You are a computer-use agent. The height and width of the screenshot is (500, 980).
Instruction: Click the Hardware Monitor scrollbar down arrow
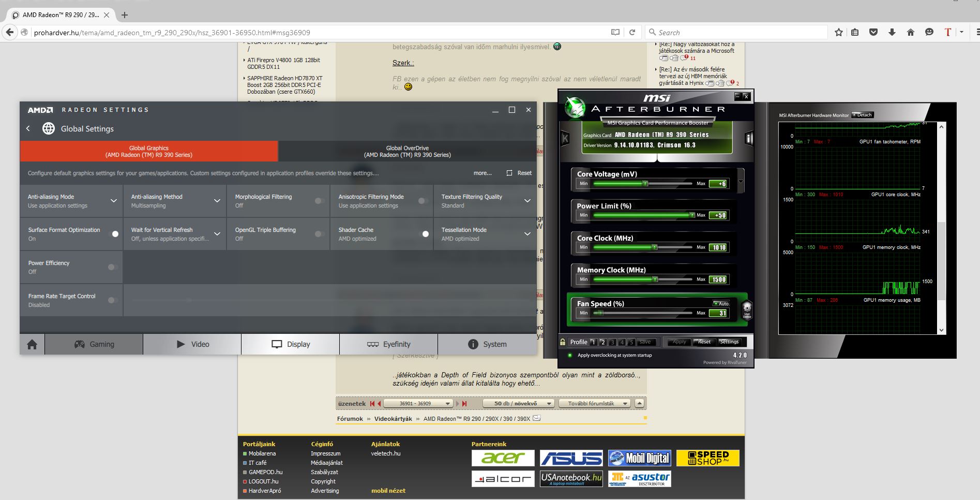pyautogui.click(x=941, y=330)
